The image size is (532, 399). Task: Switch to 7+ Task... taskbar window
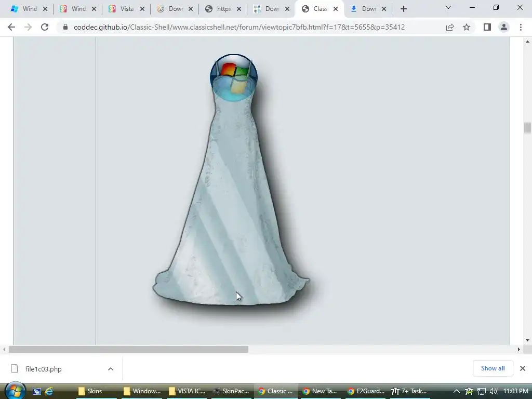click(410, 391)
